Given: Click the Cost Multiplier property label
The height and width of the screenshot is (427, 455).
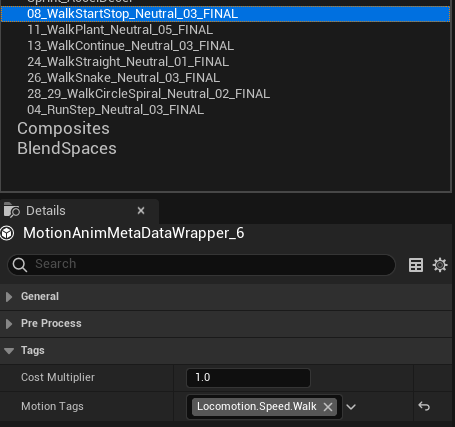Looking at the screenshot, I should (x=58, y=377).
